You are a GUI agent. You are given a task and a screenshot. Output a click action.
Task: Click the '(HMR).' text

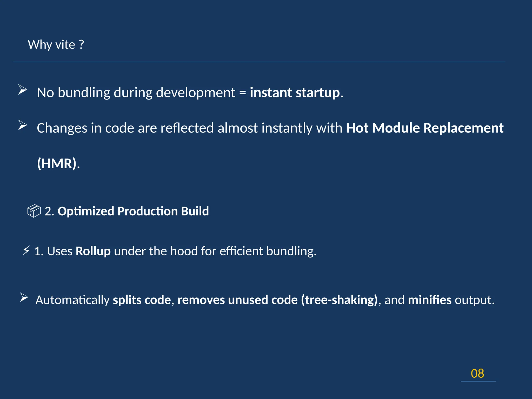point(58,163)
